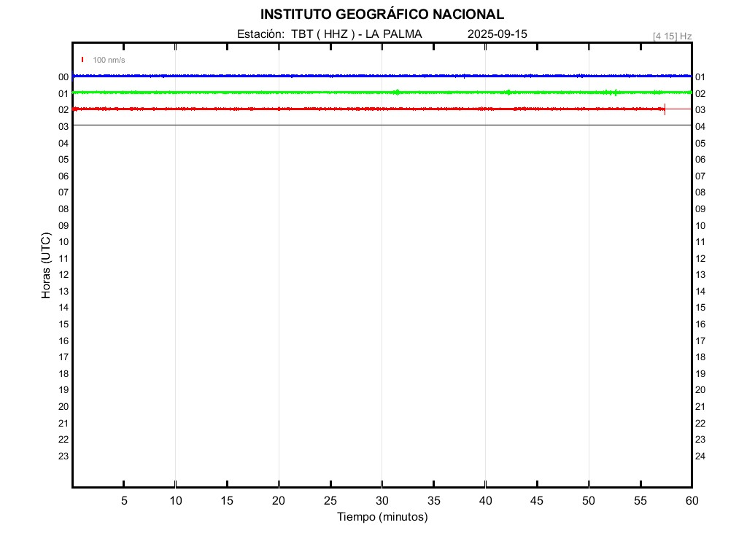Click the title INSTITUTO GEOGRÁFICO NACIONAL
This screenshot has height=560, width=747.
coord(382,15)
